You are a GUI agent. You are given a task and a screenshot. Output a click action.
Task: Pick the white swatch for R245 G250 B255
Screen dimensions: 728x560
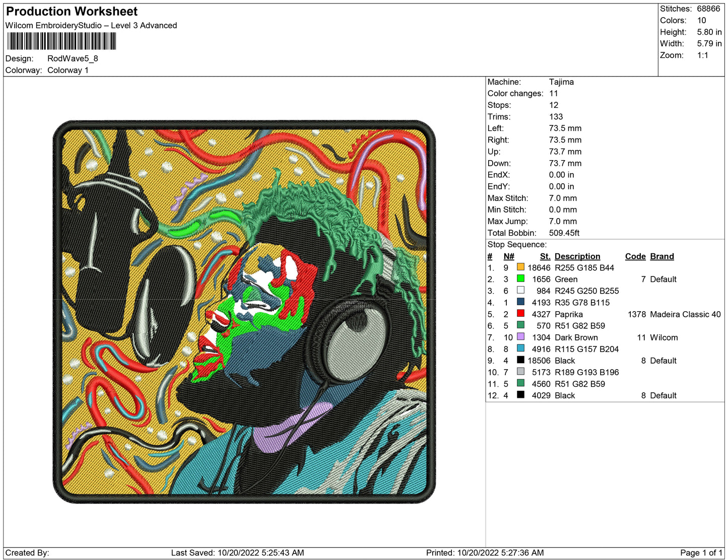(520, 290)
